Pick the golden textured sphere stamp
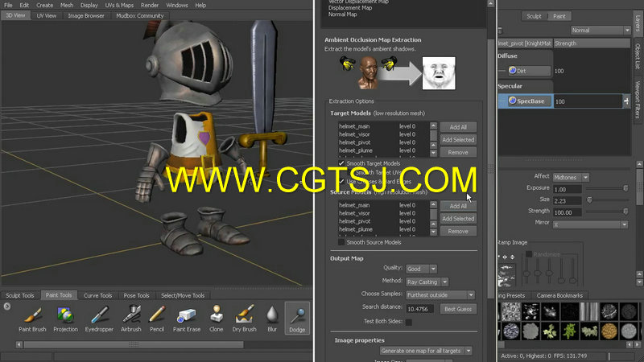Viewport: 644px width, 362px height. pos(609,331)
